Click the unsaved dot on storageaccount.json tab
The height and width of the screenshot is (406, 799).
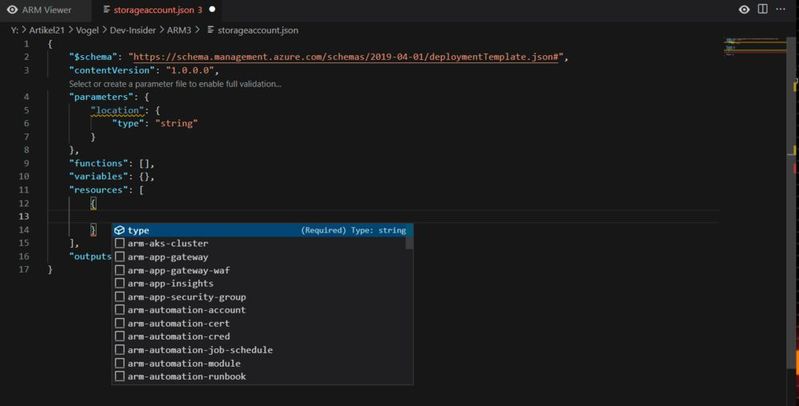point(212,9)
